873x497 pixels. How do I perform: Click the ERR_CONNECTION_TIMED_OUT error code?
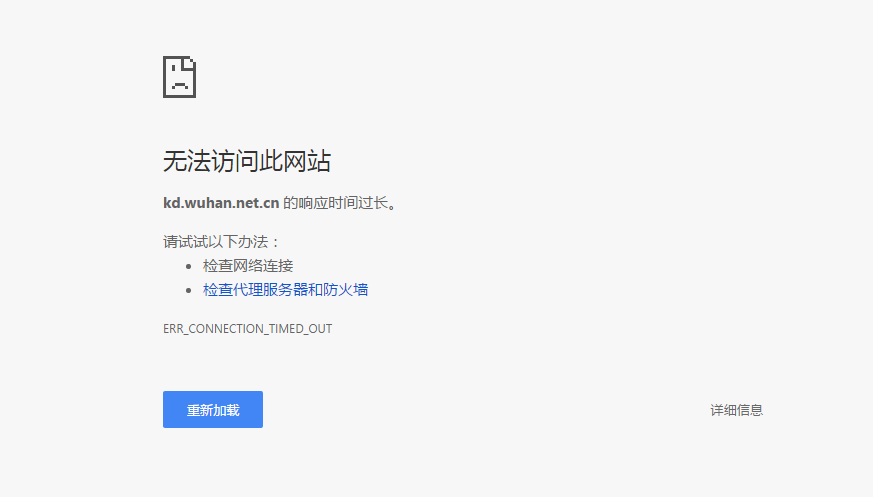(x=247, y=328)
